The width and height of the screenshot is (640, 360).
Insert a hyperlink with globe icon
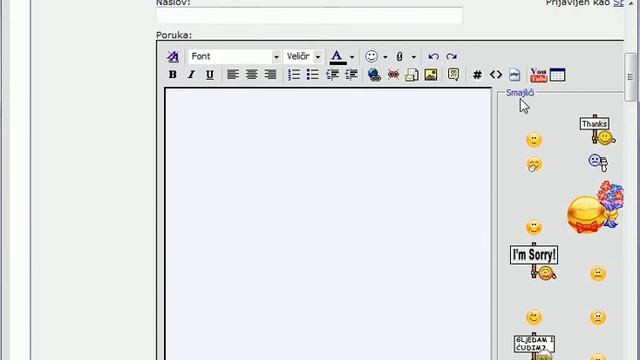[374, 75]
